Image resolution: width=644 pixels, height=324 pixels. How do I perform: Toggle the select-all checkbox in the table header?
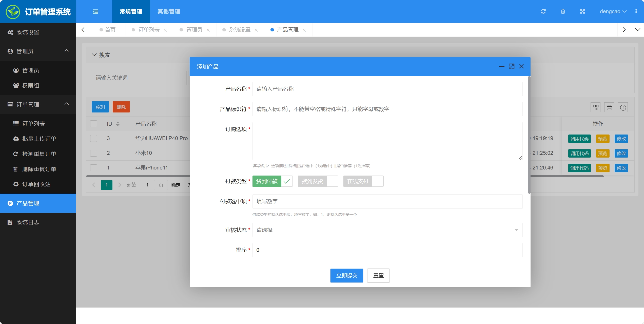(x=93, y=124)
